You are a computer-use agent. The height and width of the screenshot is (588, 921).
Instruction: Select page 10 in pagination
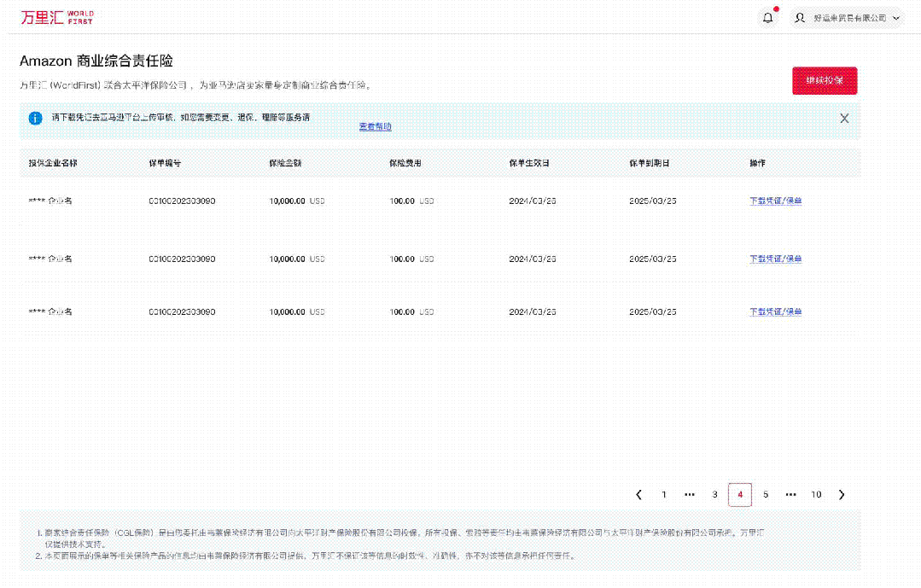click(x=817, y=495)
